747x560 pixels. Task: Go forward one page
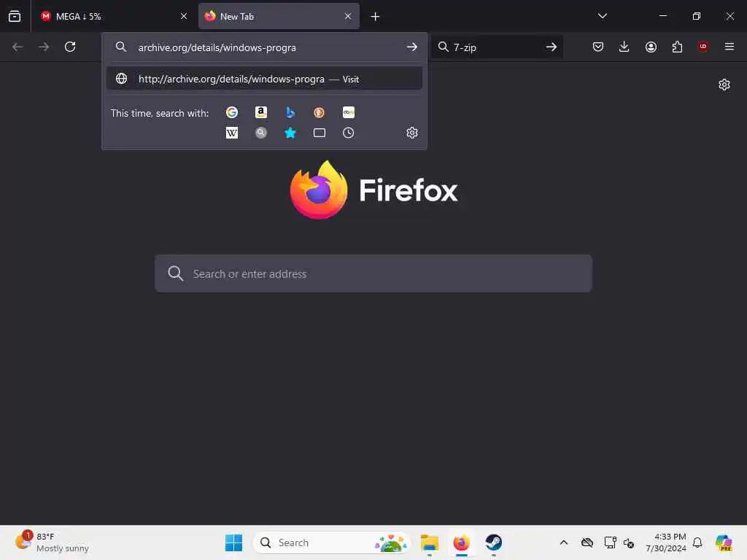pos(44,47)
